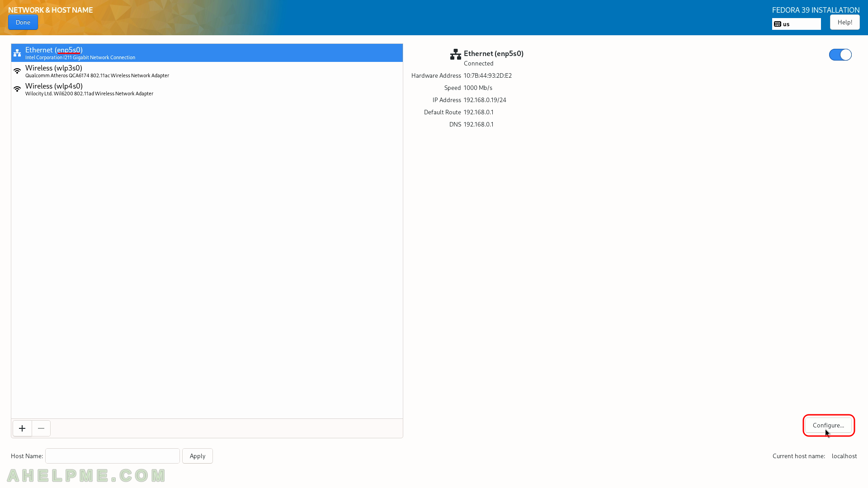Viewport: 868px width, 488px height.
Task: Remove selected device with minus button
Action: (41, 428)
